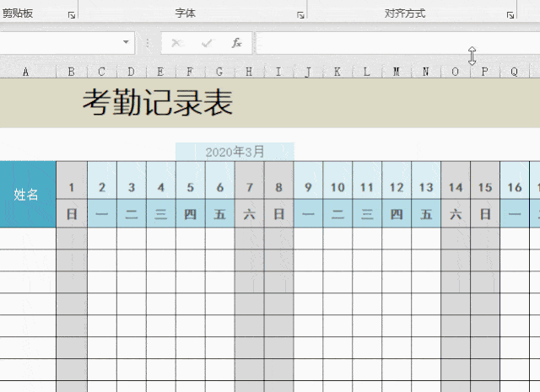Click weekday 三 under day 4
Viewport: 540px width, 392px height.
pyautogui.click(x=161, y=214)
